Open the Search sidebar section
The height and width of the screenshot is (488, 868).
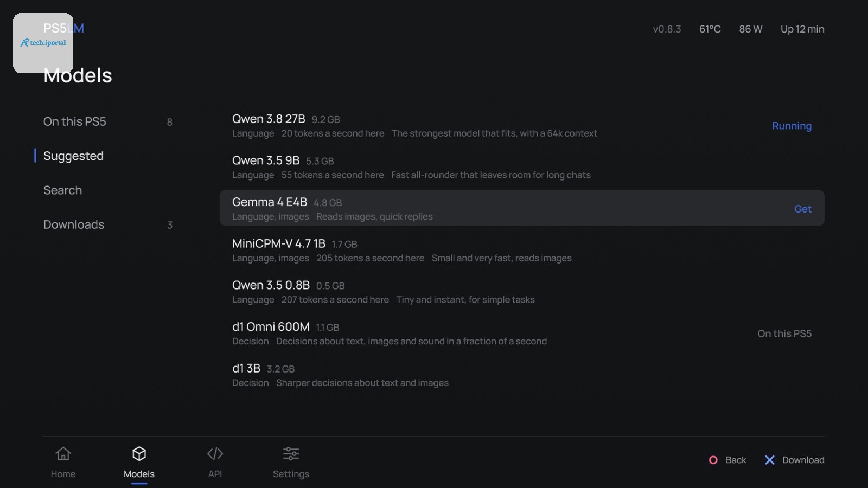pyautogui.click(x=108, y=190)
